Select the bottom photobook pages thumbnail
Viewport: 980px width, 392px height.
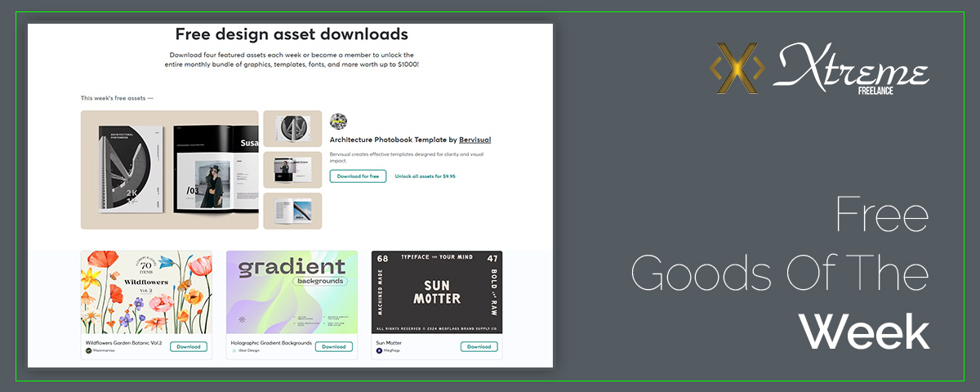[292, 211]
